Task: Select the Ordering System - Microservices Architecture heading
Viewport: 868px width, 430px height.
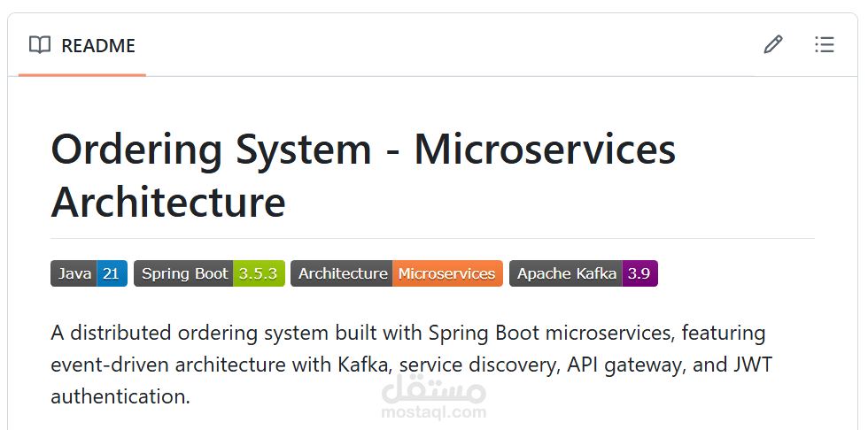Action: (363, 176)
